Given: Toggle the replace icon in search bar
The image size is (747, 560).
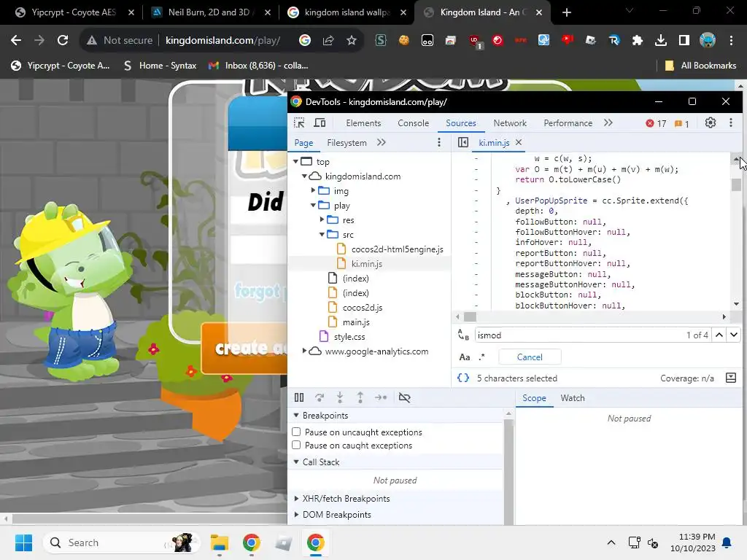Looking at the screenshot, I should point(463,335).
